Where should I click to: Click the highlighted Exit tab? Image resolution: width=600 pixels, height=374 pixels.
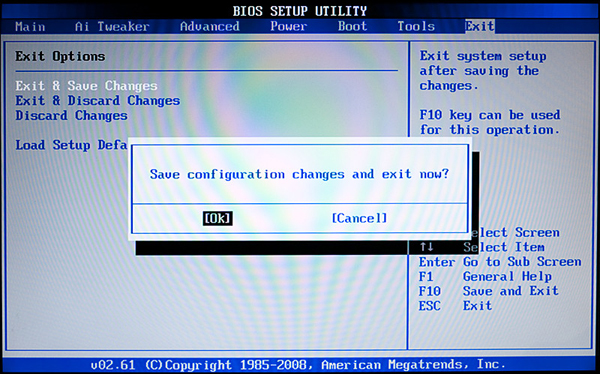(480, 26)
